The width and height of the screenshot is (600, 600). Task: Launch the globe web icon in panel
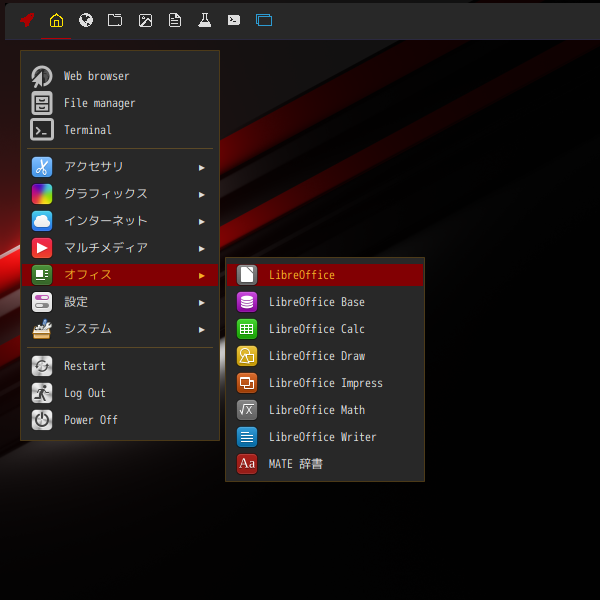point(86,20)
